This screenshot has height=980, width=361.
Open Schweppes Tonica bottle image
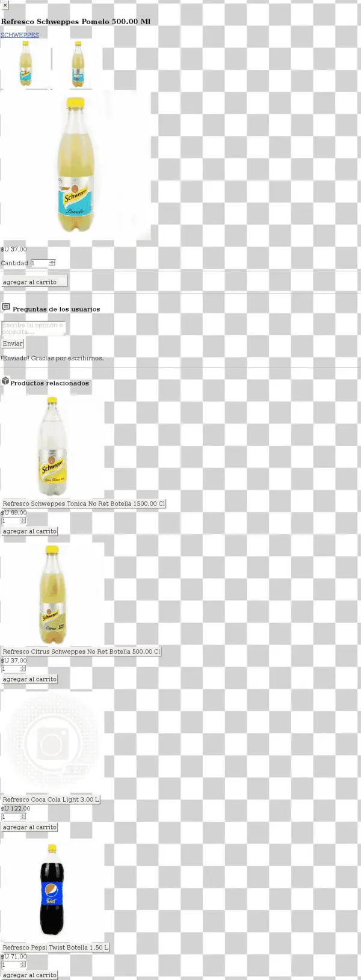click(x=52, y=446)
